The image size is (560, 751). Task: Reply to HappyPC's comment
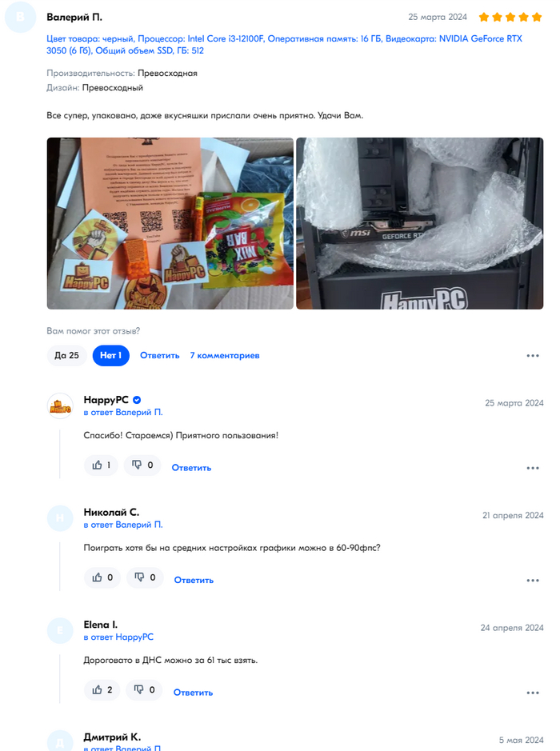pos(191,468)
